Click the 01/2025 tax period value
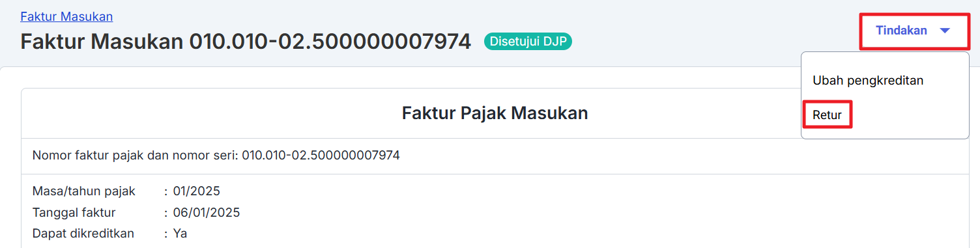This screenshot has height=248, width=980. point(197,191)
